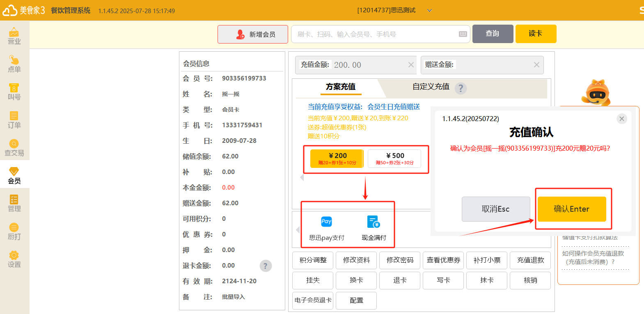The image size is (644, 314).
Task: Switch to 方案充值 tab
Action: [x=340, y=87]
